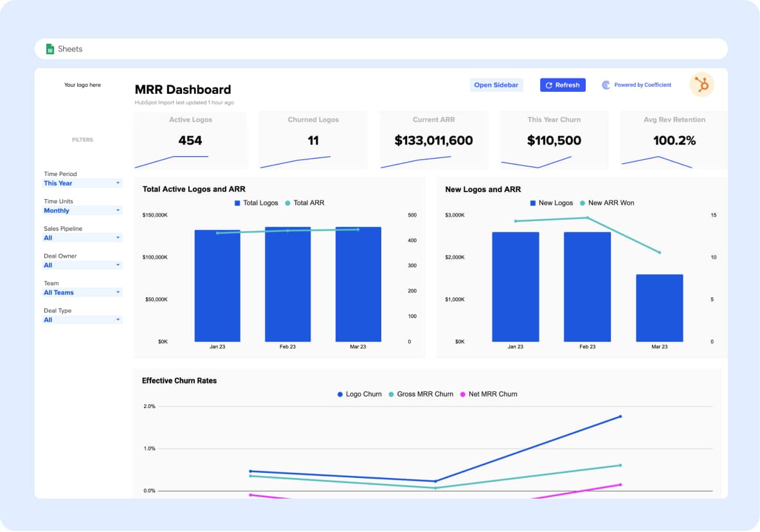Click the Google Sheets icon

50,49
